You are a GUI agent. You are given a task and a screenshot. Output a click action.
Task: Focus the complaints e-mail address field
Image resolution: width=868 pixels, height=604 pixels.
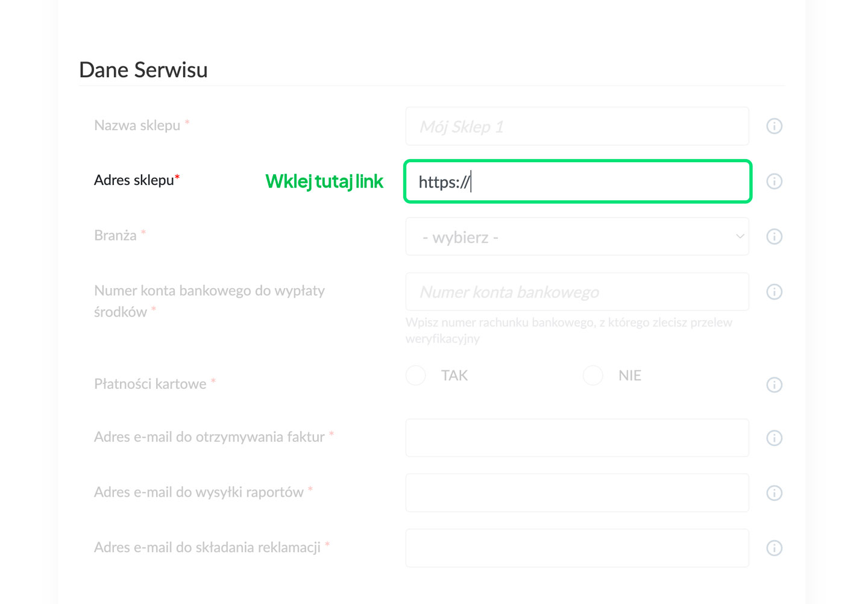tap(577, 548)
